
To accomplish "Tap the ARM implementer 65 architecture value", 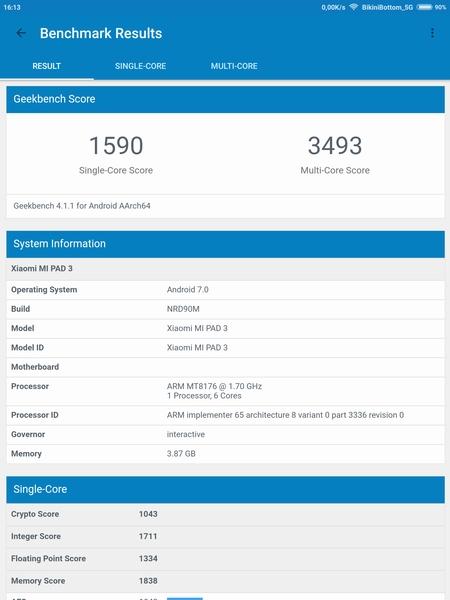I will click(x=285, y=415).
